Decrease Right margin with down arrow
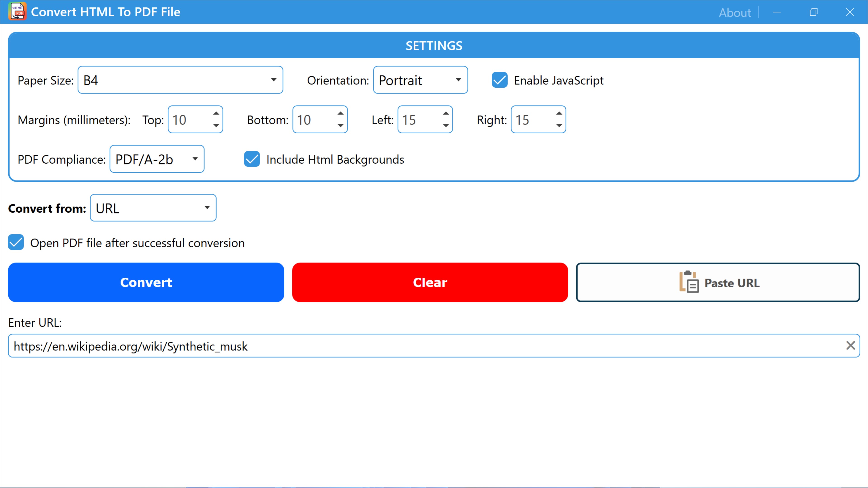The height and width of the screenshot is (488, 868). coord(559,126)
